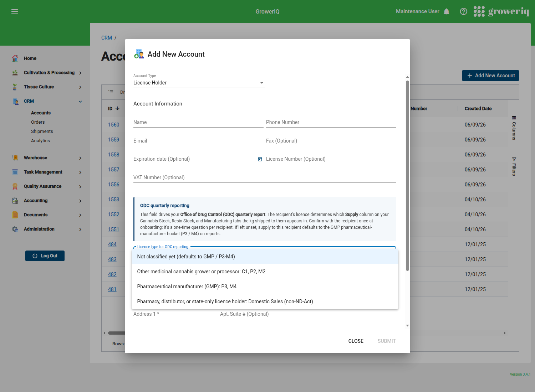Click dialog vertical scrollbar thumb

[x=407, y=175]
